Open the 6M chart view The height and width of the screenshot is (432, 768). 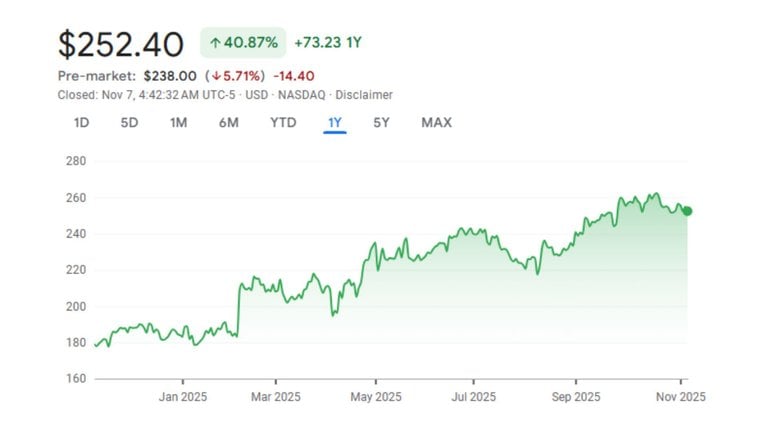(x=228, y=123)
